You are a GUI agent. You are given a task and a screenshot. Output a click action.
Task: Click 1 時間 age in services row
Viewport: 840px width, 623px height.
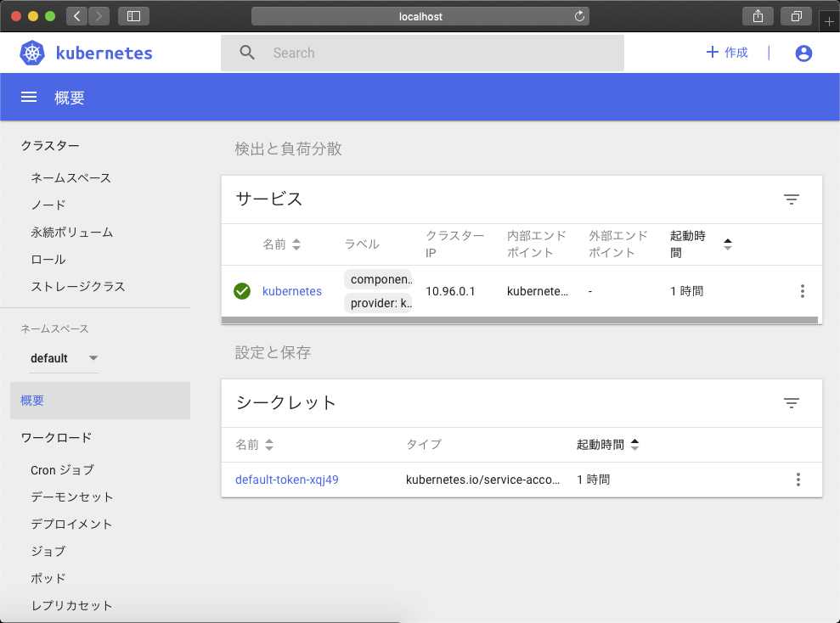point(686,291)
